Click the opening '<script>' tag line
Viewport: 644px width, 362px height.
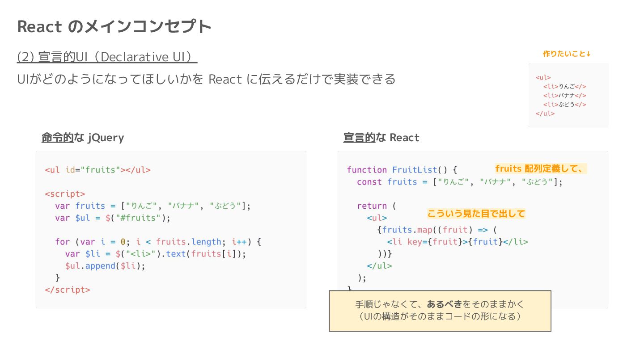65,194
